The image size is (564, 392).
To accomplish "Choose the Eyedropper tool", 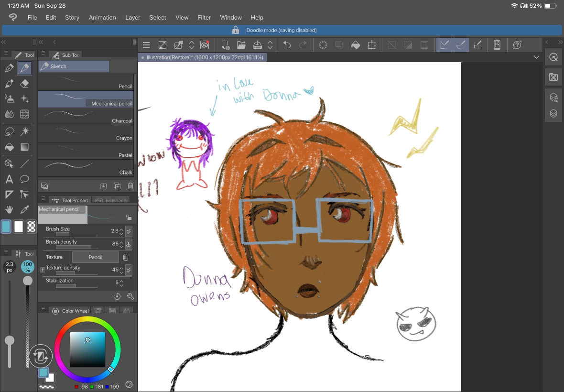I will pyautogui.click(x=24, y=209).
